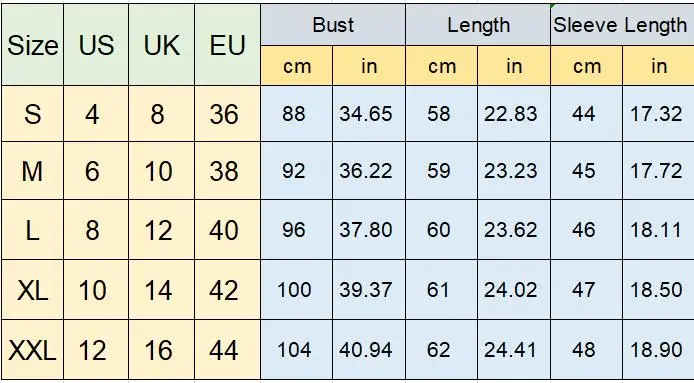Select the XXL size cell
Viewport: 694px width, 383px height.
click(x=32, y=350)
